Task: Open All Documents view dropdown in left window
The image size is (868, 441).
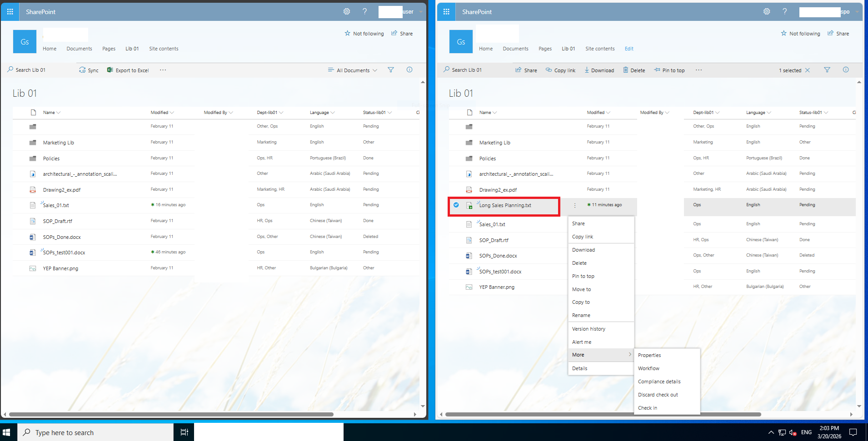Action: (x=353, y=70)
